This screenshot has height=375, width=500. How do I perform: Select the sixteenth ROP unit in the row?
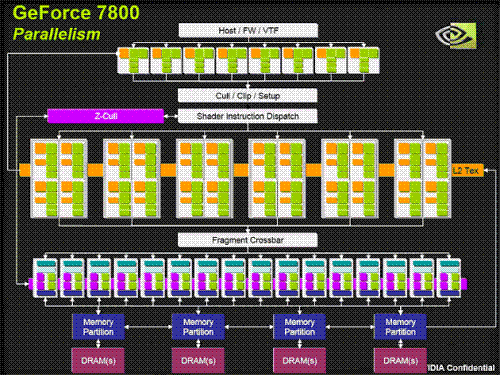pyautogui.click(x=449, y=278)
